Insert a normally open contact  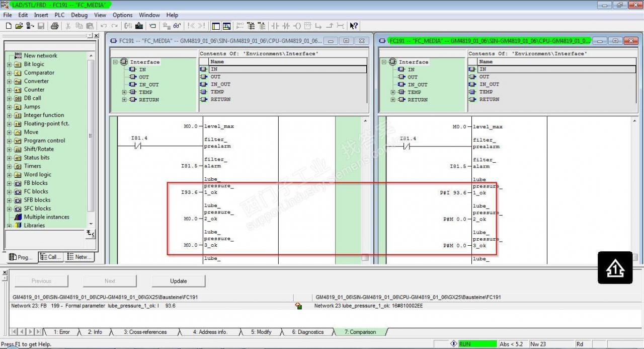point(275,26)
